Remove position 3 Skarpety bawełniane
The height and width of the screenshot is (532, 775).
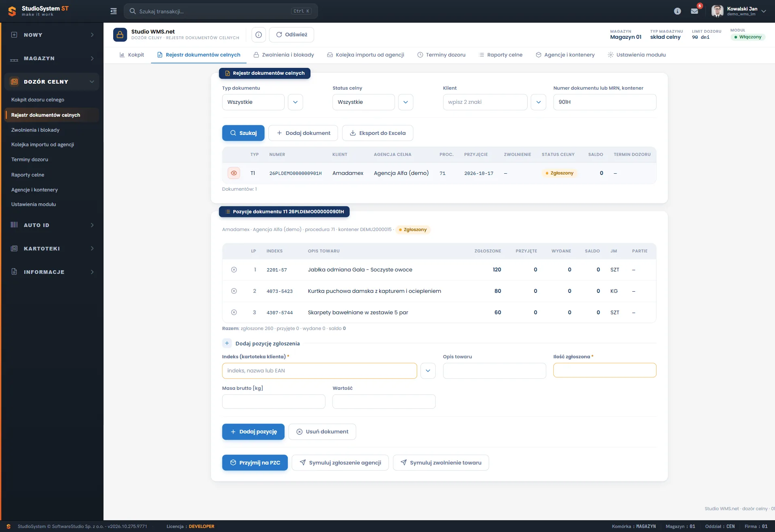coord(234,312)
